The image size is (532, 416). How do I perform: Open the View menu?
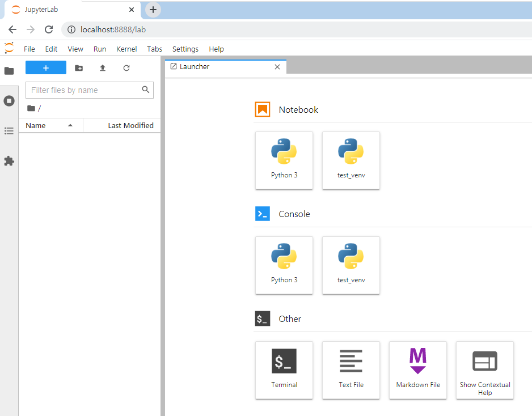click(x=75, y=49)
